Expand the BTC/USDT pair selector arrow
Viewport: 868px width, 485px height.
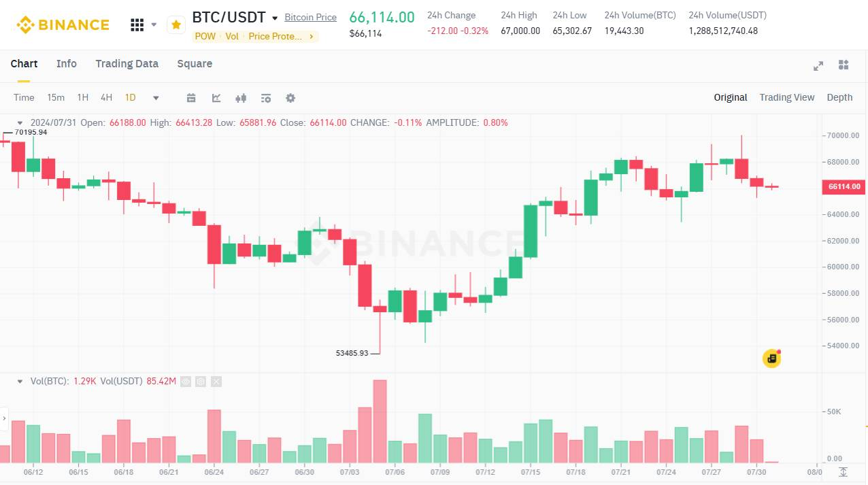point(275,18)
